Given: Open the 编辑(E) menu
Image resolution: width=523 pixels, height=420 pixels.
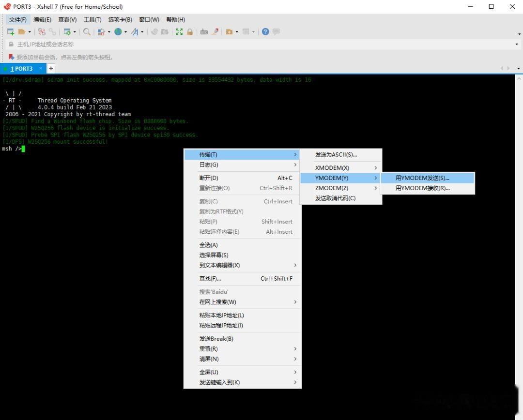Looking at the screenshot, I should coord(42,20).
